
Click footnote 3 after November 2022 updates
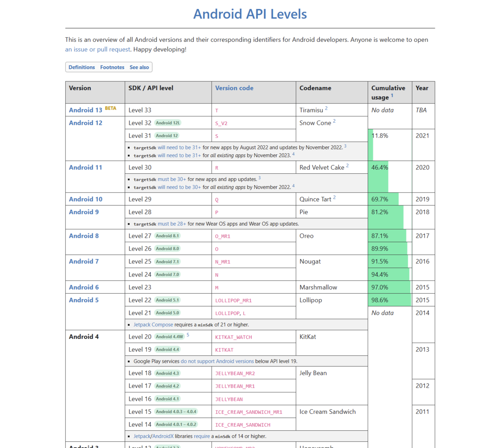tap(345, 146)
